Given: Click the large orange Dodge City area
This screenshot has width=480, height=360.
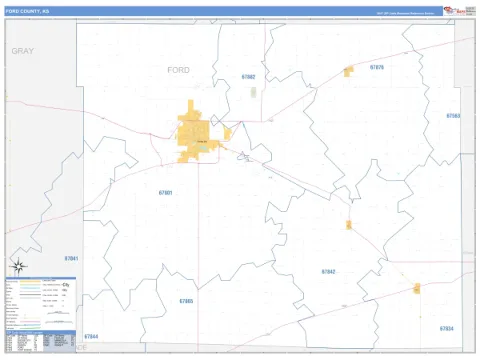Looking at the screenshot, I should [x=193, y=133].
